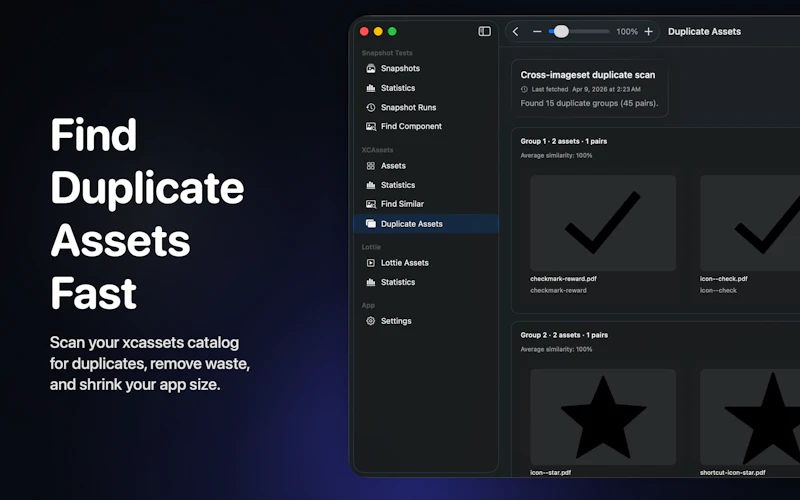Increase zoom with the plus button
This screenshot has width=800, height=500.
click(x=648, y=32)
